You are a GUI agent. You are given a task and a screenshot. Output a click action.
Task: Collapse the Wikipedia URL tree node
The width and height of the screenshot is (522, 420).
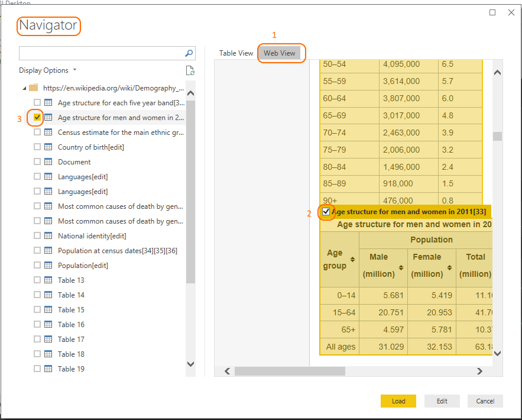[24, 88]
